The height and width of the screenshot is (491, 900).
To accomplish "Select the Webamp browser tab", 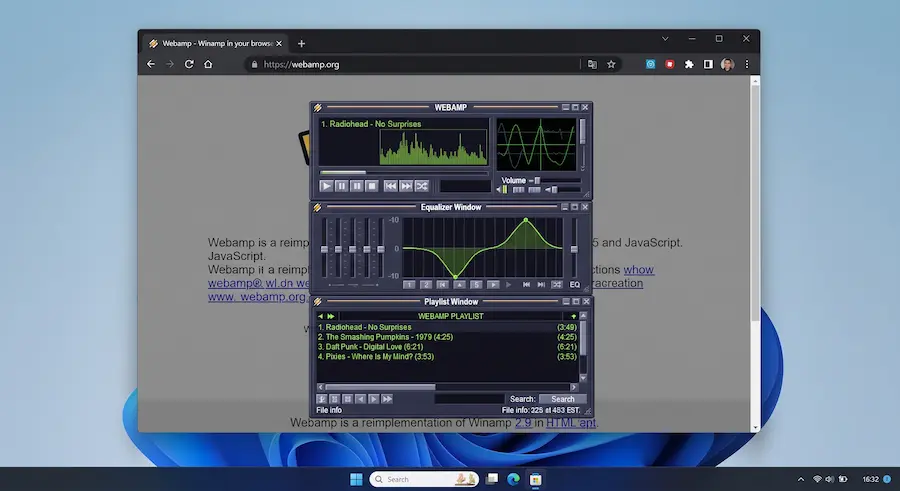I will pos(216,43).
